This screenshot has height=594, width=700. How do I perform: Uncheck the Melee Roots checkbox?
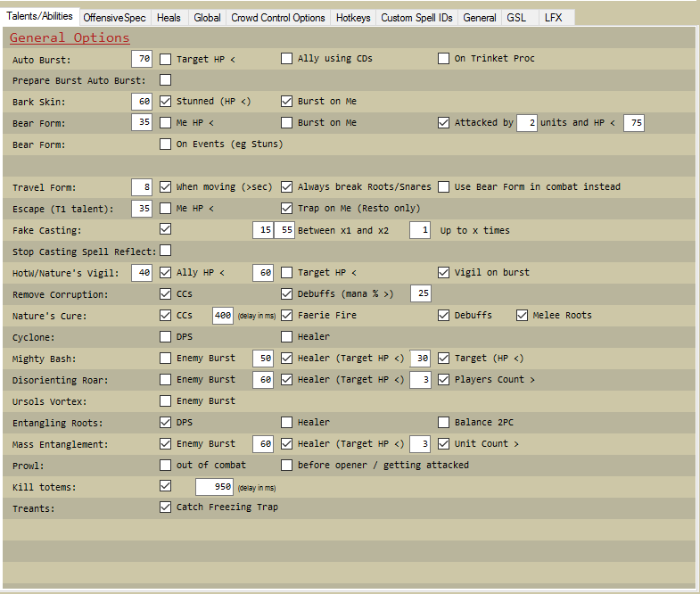[522, 316]
